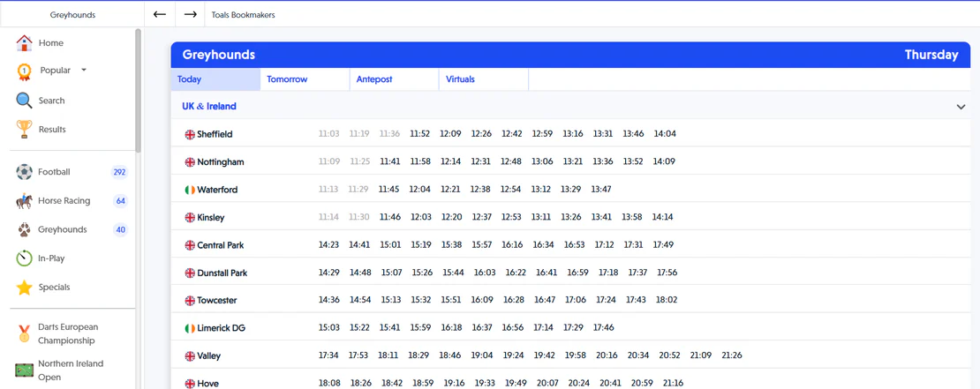This screenshot has height=389, width=980.
Task: Click the Horse Racing jockey icon
Action: coord(24,200)
